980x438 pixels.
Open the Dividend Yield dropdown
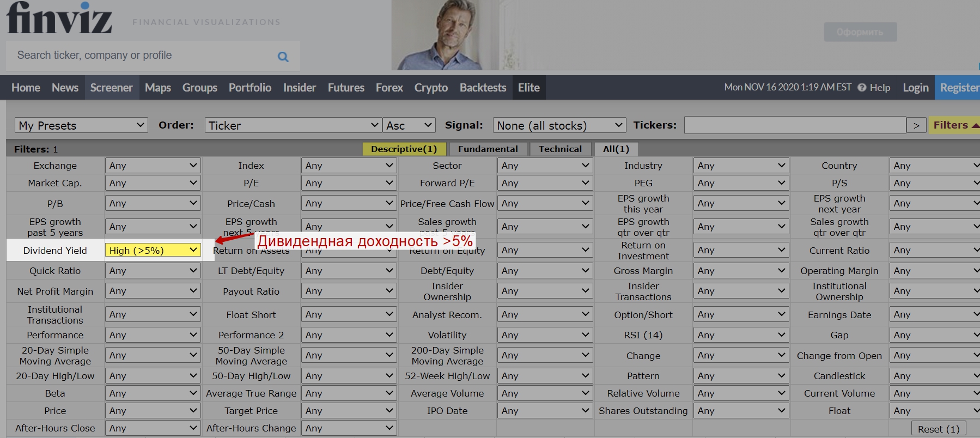[x=153, y=251]
